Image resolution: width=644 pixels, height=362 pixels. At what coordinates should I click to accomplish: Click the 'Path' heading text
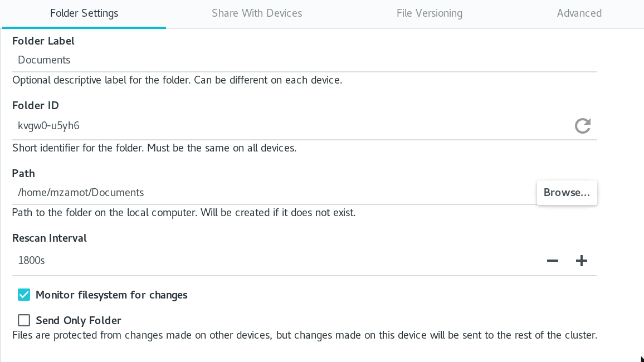23,174
